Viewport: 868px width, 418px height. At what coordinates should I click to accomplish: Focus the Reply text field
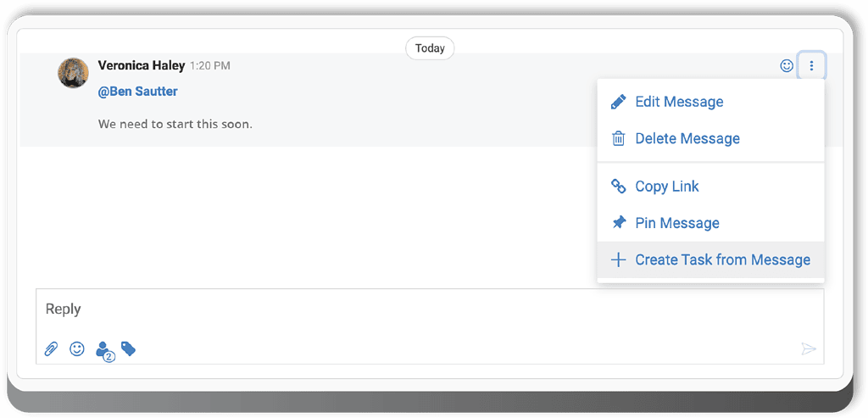(x=424, y=309)
